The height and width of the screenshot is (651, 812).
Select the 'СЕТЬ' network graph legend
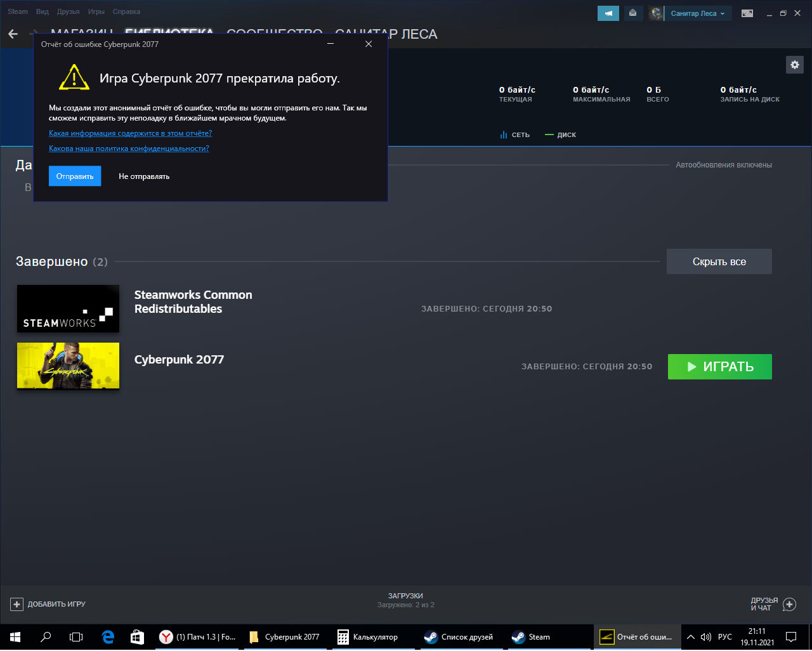pos(514,135)
